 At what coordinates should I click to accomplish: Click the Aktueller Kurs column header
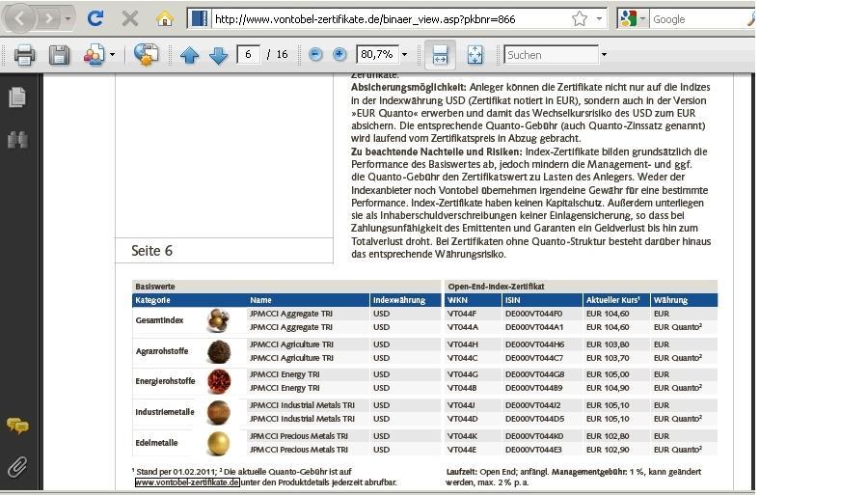tap(612, 299)
